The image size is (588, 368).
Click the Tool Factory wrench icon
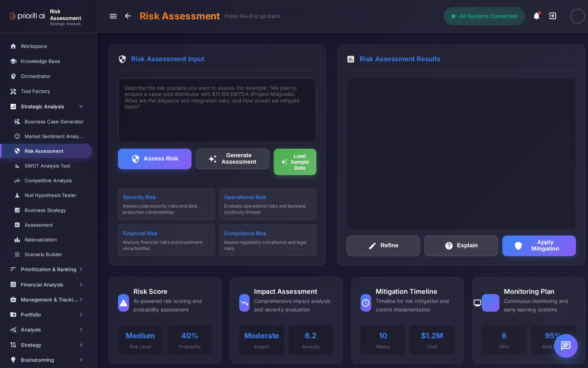(x=13, y=92)
